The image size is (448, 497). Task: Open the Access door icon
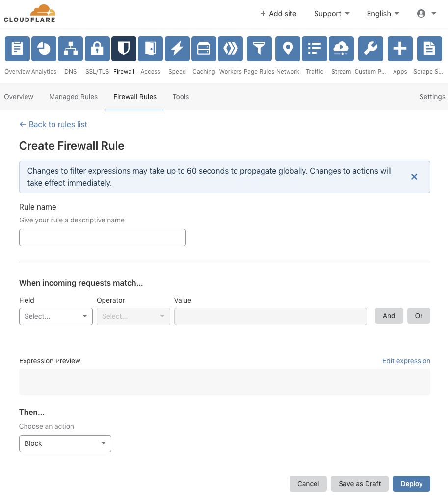tap(150, 49)
